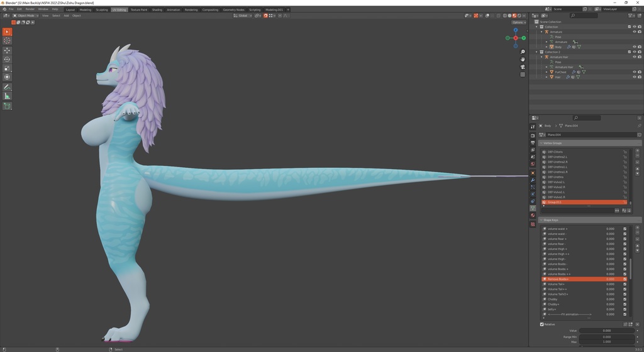This screenshot has height=352, width=644.
Task: Open the Material properties tab
Action: point(533,216)
